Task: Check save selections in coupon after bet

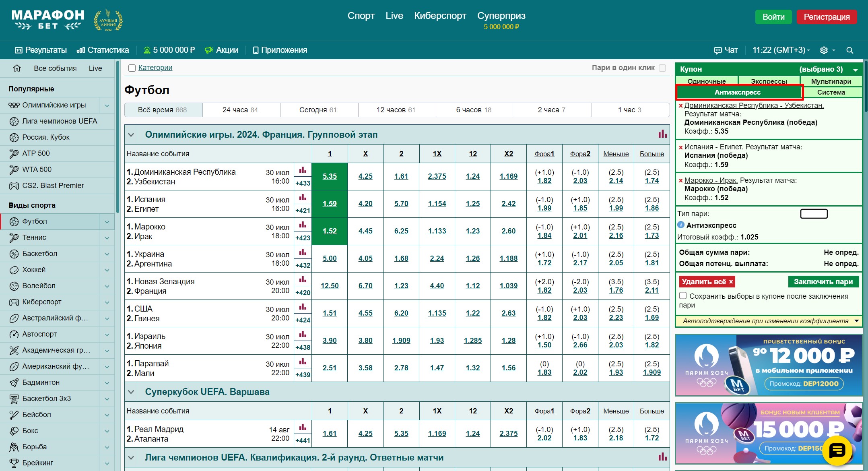Action: pyautogui.click(x=683, y=296)
